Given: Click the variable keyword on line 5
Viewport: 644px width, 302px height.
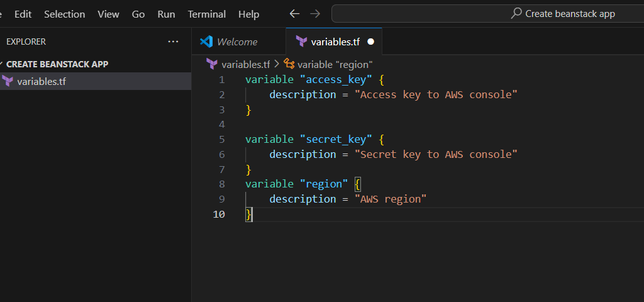Looking at the screenshot, I should (x=269, y=139).
